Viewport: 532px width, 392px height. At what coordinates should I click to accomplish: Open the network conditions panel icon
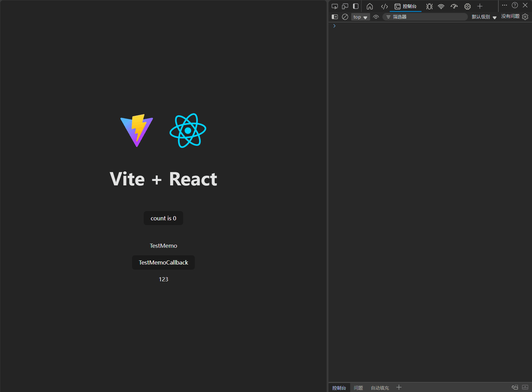441,6
